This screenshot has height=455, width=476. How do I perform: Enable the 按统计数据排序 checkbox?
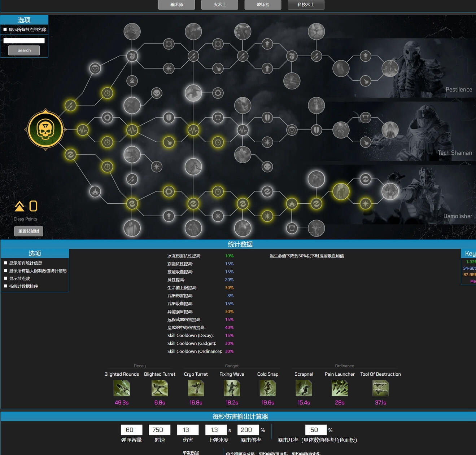tap(5, 286)
